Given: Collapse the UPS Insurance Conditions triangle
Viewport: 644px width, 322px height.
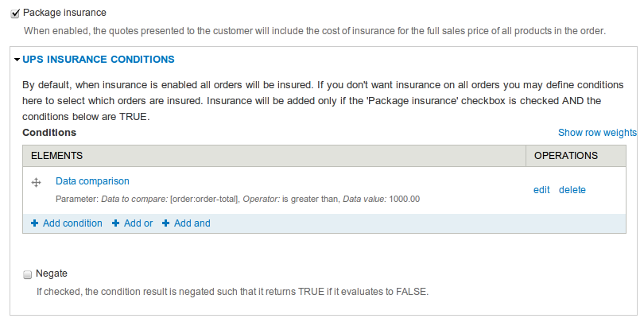Looking at the screenshot, I should 17,60.
